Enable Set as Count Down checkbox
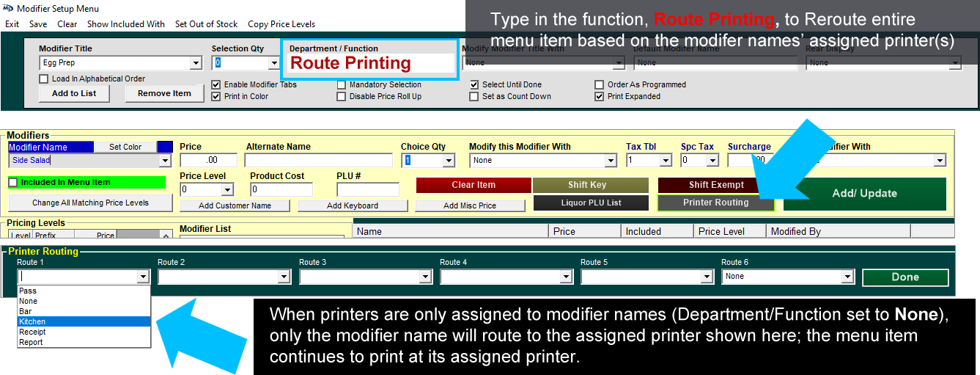The image size is (980, 375). click(475, 96)
